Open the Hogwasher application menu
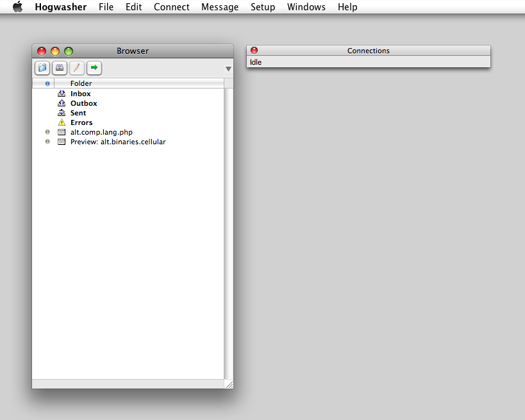Screen dimensions: 525x420 [x=61, y=6]
